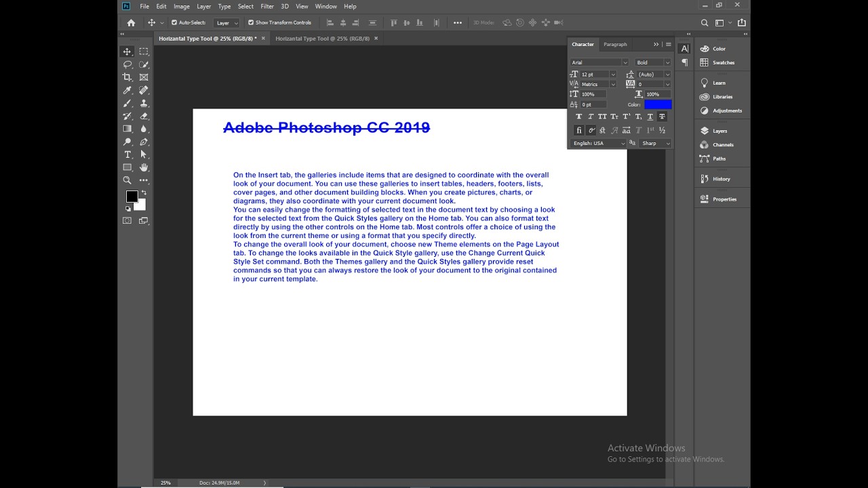Open the Filter menu

[x=267, y=6]
